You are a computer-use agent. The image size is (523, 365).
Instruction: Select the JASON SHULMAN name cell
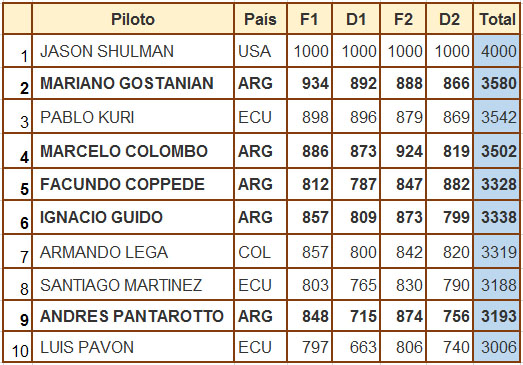(133, 51)
